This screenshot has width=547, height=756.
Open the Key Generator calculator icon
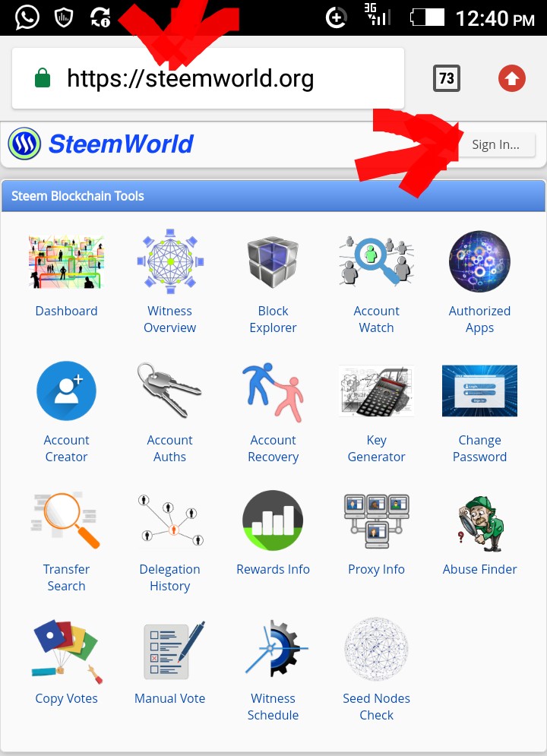[376, 391]
